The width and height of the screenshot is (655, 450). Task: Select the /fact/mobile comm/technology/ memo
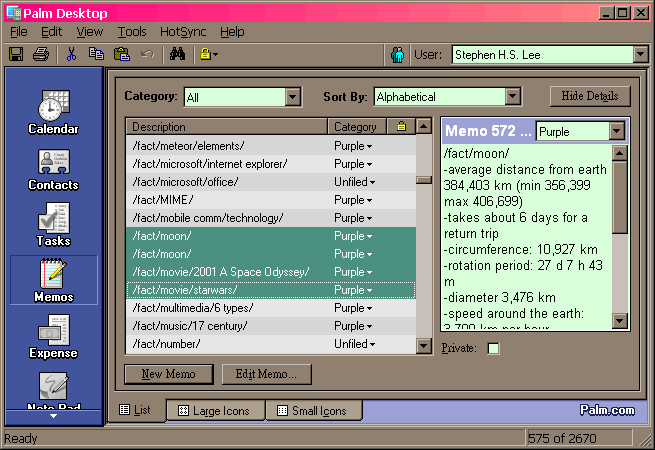[271, 218]
